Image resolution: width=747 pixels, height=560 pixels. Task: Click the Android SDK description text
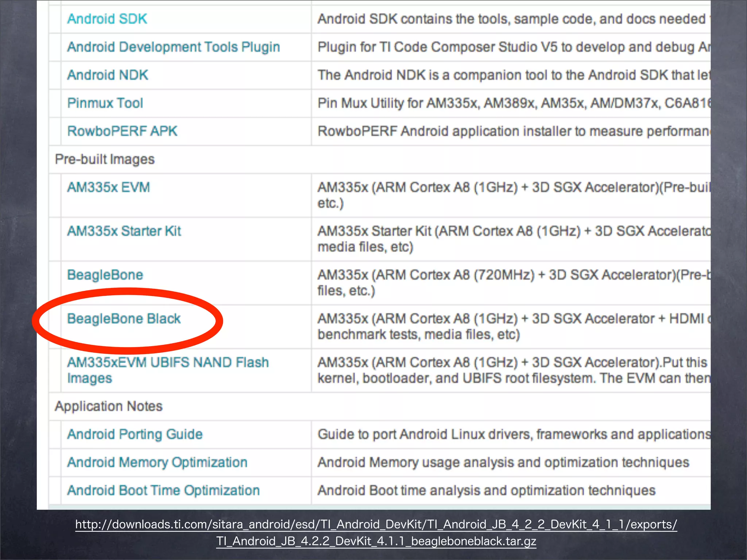coord(514,19)
